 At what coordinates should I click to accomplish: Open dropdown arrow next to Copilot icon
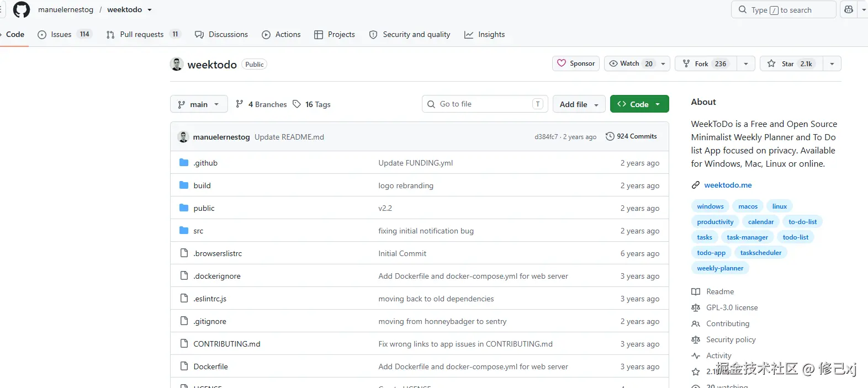[x=863, y=9]
